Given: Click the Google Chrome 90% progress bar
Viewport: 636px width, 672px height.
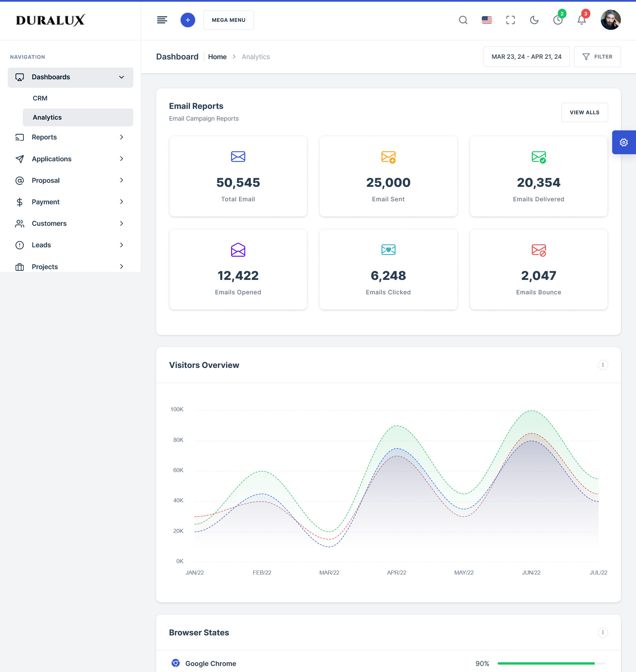Looking at the screenshot, I should pyautogui.click(x=551, y=663).
